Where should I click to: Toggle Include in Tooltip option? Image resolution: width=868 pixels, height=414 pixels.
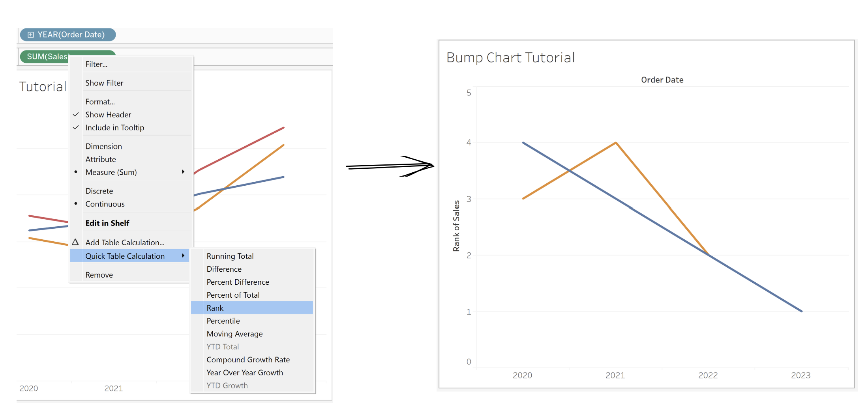[114, 128]
